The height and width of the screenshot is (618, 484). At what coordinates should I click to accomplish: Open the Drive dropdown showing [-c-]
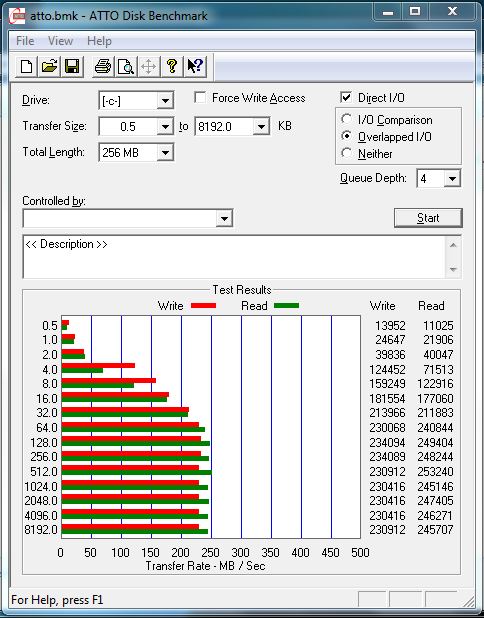tap(165, 101)
